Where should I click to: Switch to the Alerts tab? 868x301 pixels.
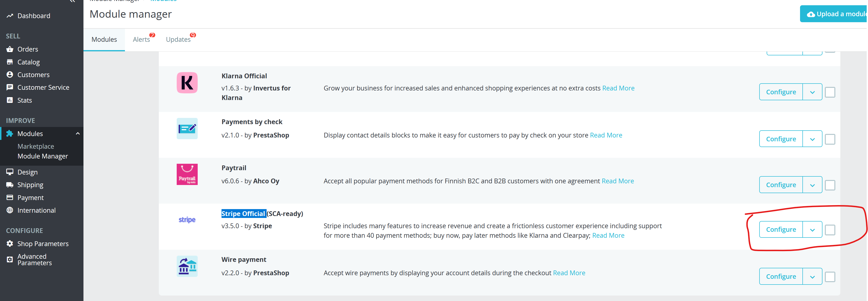[x=141, y=39]
